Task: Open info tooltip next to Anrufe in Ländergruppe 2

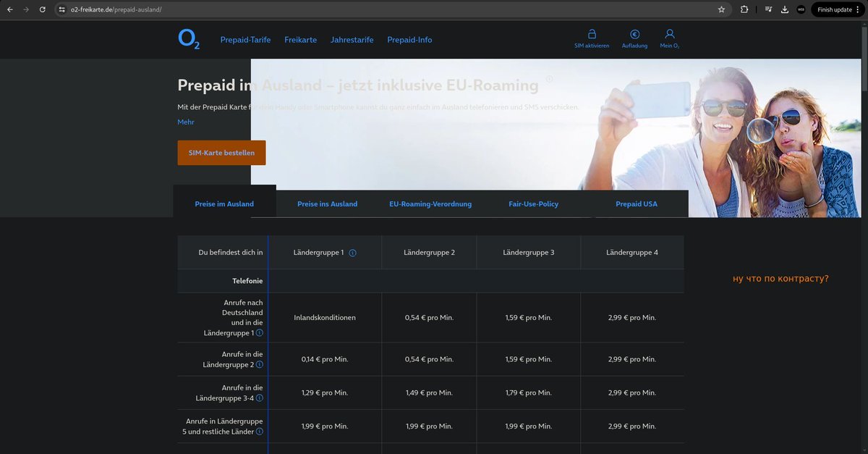Action: point(259,364)
